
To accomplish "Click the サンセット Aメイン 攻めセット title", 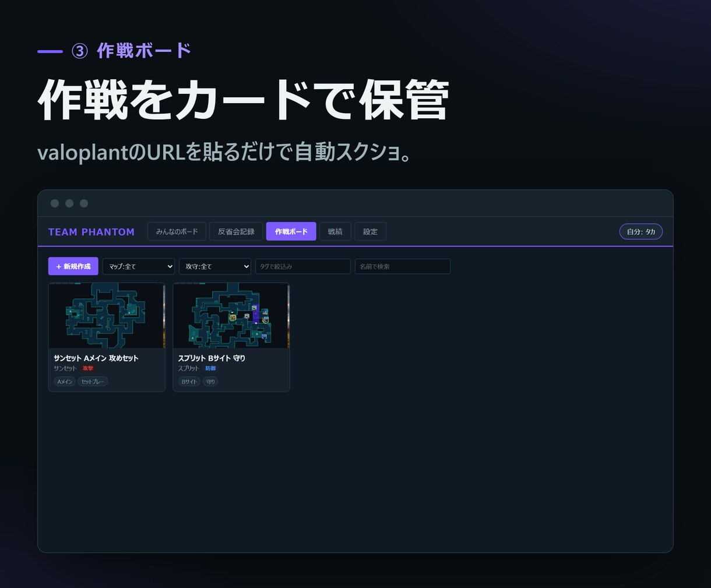I will pyautogui.click(x=96, y=358).
